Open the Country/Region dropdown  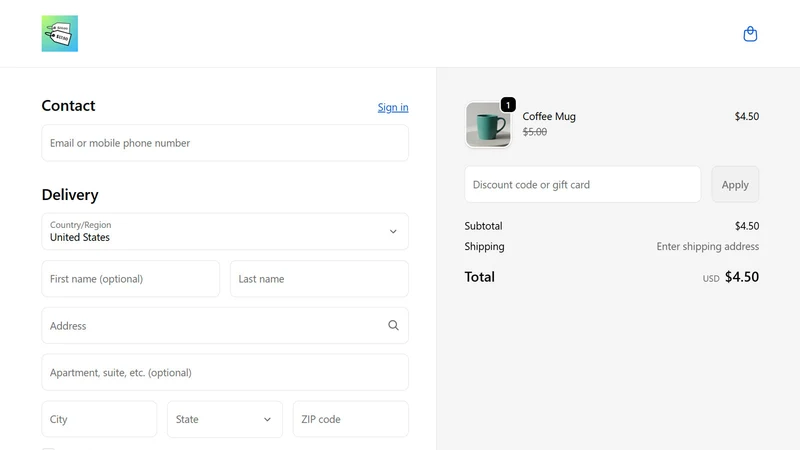[225, 232]
